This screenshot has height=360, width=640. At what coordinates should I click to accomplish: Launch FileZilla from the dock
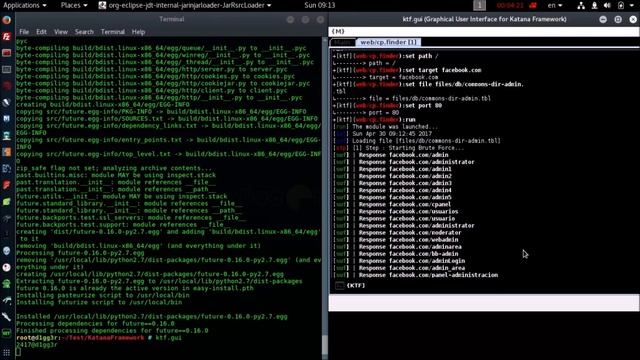(x=7, y=37)
